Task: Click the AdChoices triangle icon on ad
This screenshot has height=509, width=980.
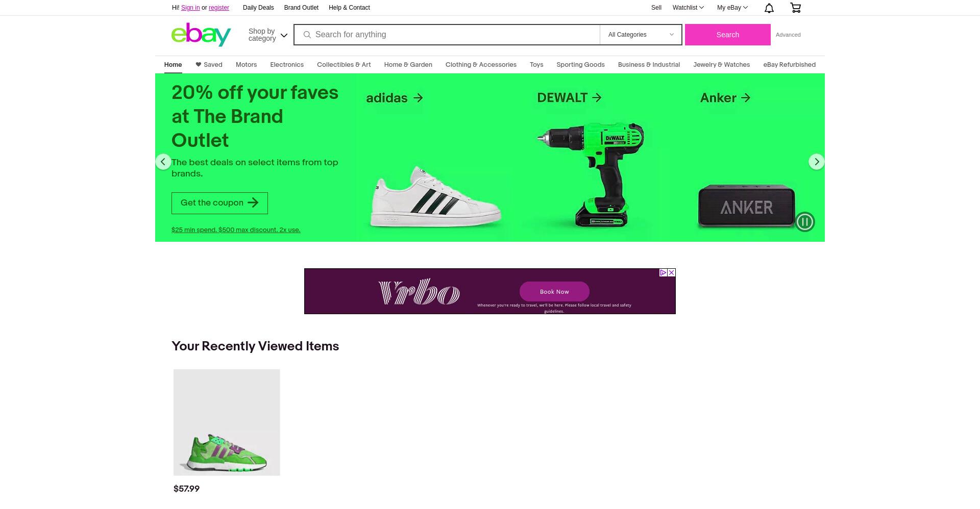Action: (663, 273)
